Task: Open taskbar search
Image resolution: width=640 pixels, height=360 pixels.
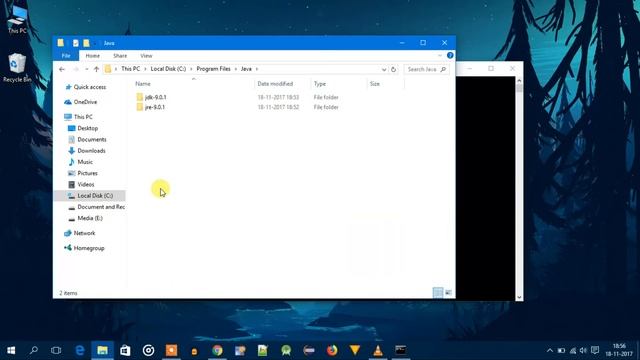Action: 34,350
